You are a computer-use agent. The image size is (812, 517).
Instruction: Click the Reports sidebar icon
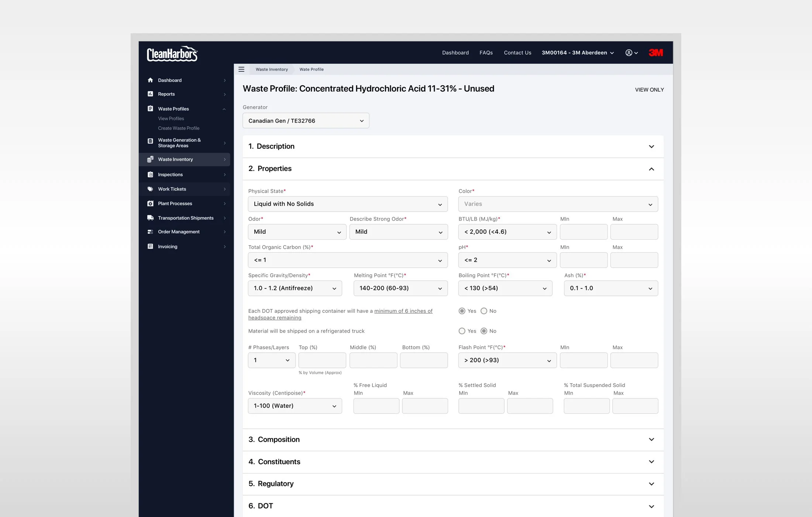click(150, 94)
